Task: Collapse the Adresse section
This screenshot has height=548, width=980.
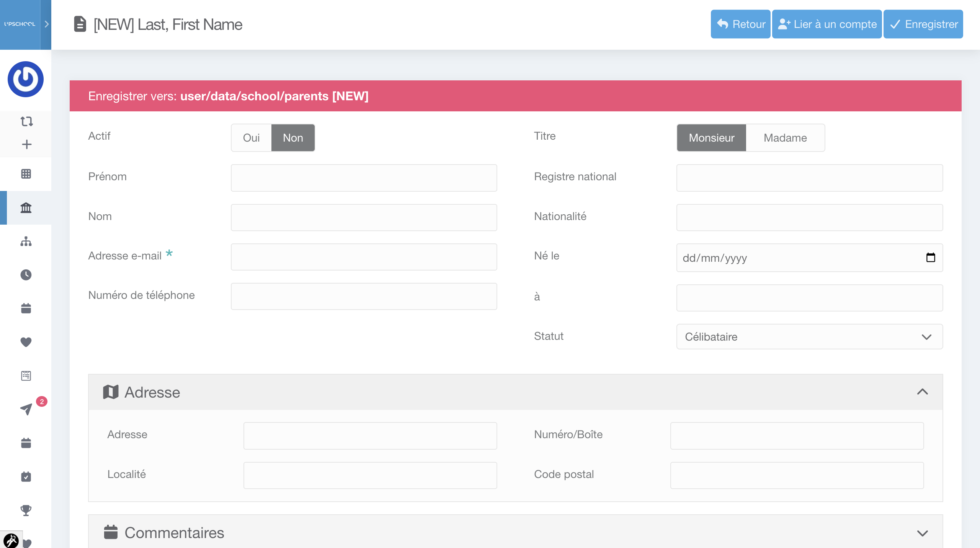Action: click(x=923, y=392)
